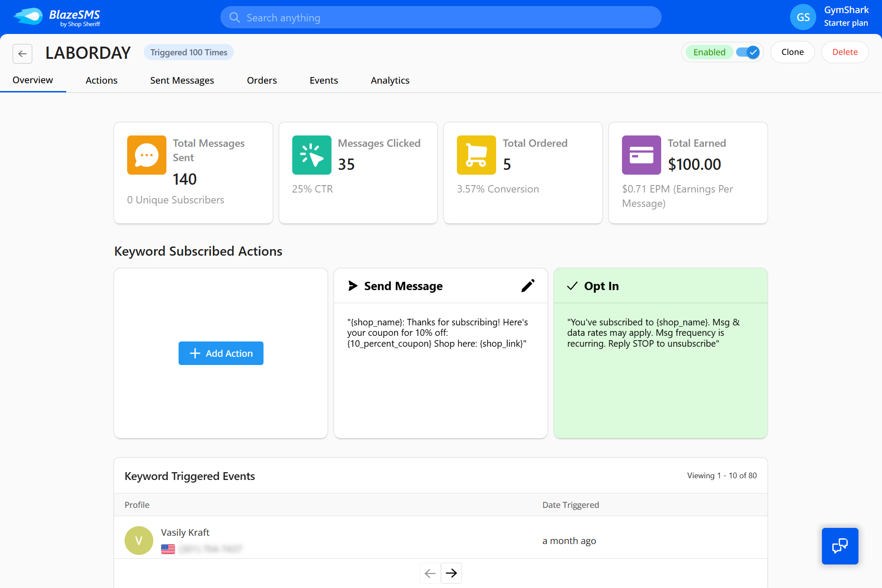Switch to the Actions tab

[x=101, y=81]
